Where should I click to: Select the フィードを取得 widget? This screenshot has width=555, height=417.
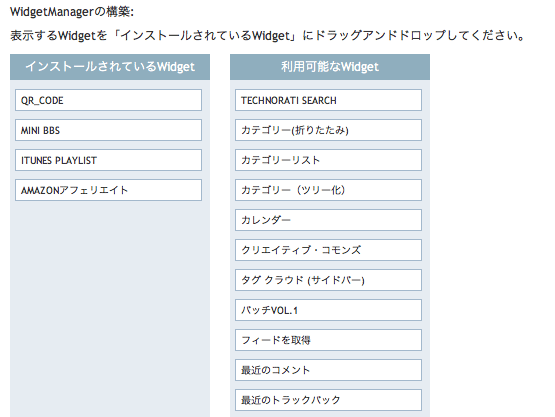[328, 340]
